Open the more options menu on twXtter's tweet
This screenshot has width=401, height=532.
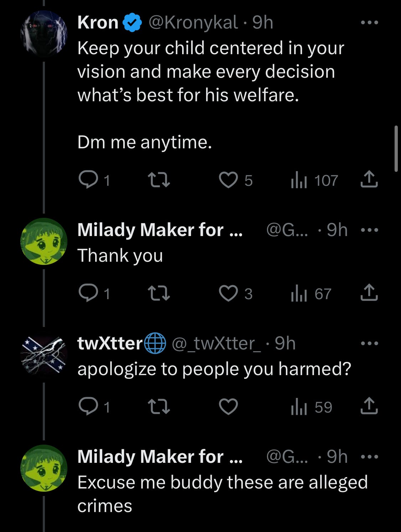click(369, 343)
